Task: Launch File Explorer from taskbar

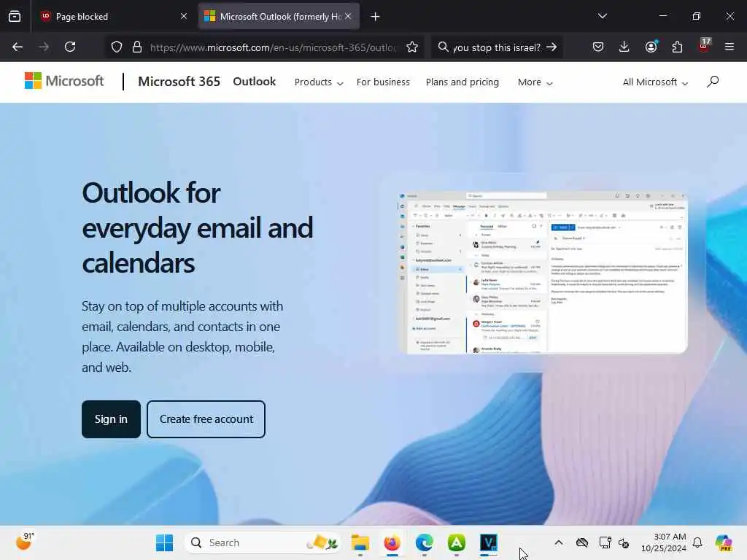Action: [x=360, y=542]
